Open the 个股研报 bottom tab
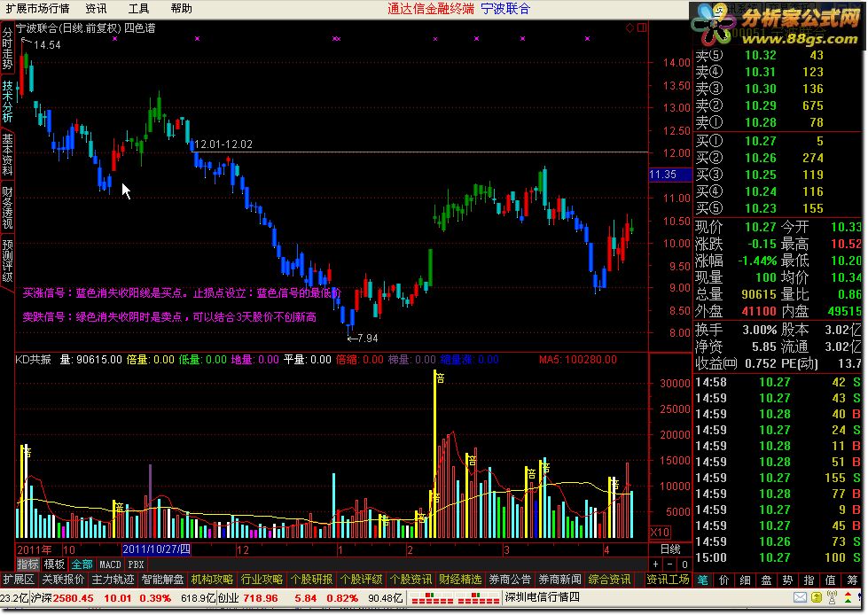 coord(312,579)
